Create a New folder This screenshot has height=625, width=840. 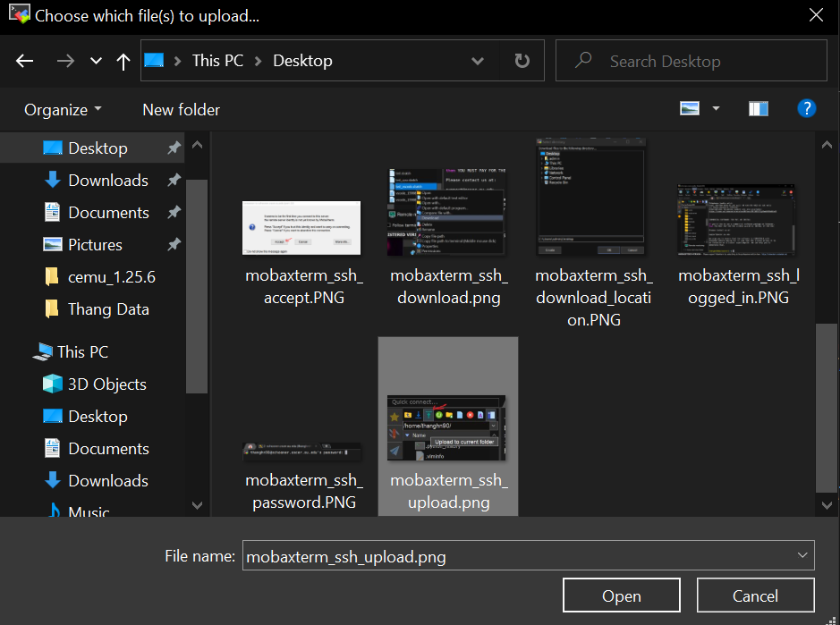(x=181, y=109)
